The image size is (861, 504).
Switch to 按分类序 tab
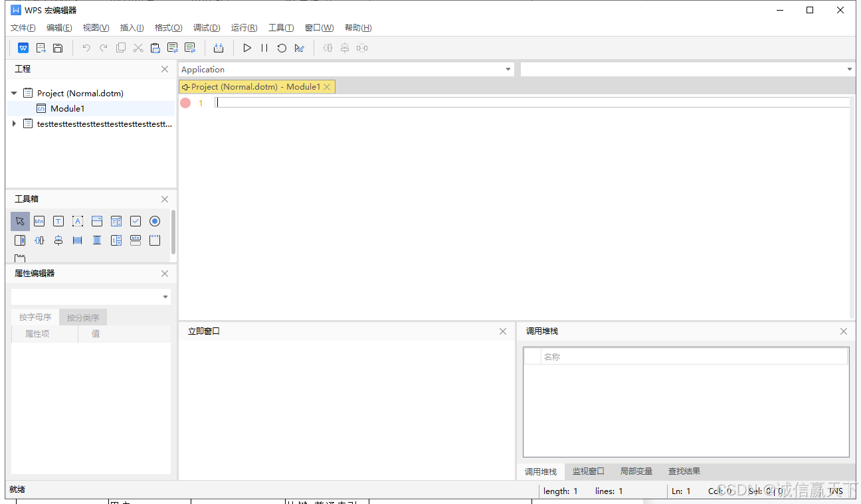(x=83, y=317)
